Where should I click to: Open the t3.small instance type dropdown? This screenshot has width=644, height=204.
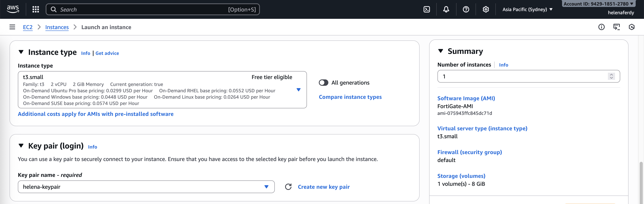point(298,90)
